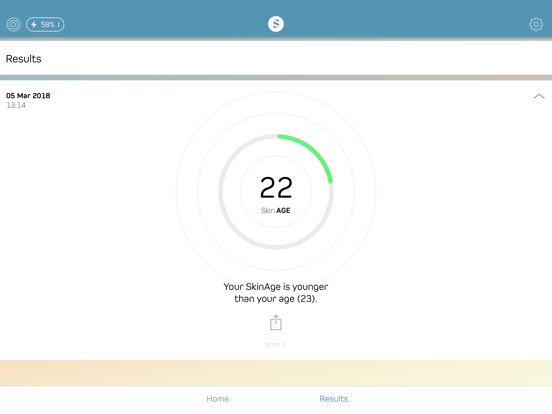The image size is (552, 414).
Task: Tap the 'Id no: 1' label
Action: point(276,344)
